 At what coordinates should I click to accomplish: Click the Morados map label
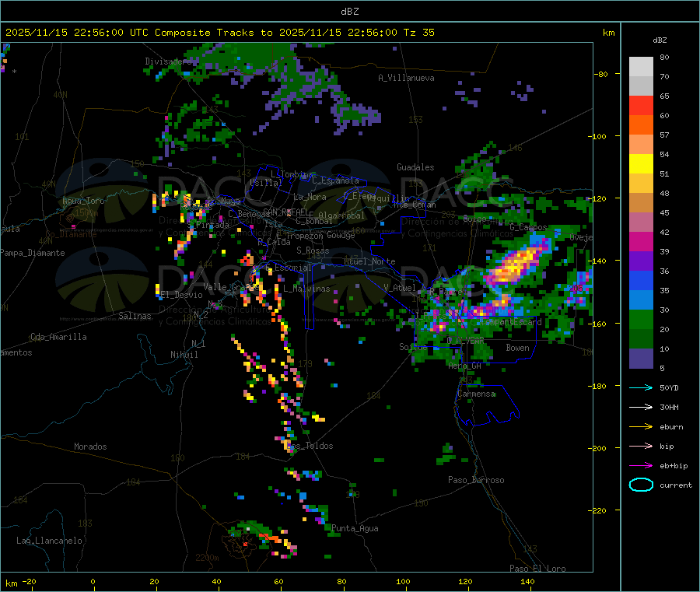90,447
